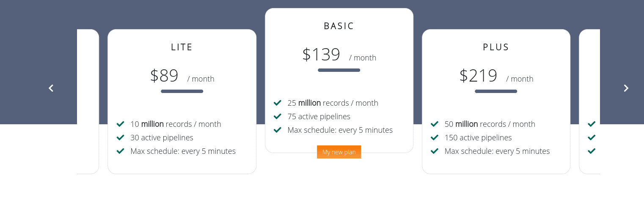This screenshot has height=205, width=644.
Task: Click checkmark beside 150 active pipelines
Action: pyautogui.click(x=435, y=137)
